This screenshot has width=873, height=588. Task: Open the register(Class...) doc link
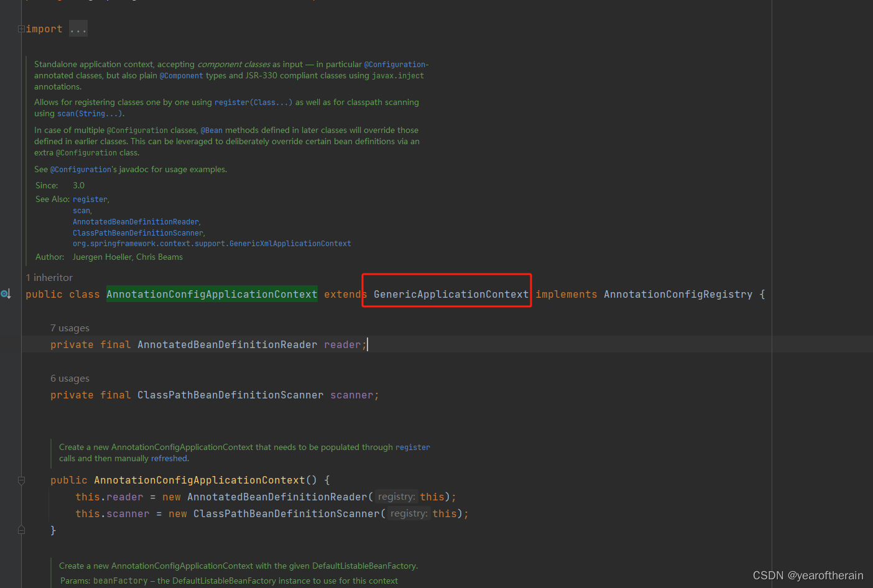(x=253, y=103)
